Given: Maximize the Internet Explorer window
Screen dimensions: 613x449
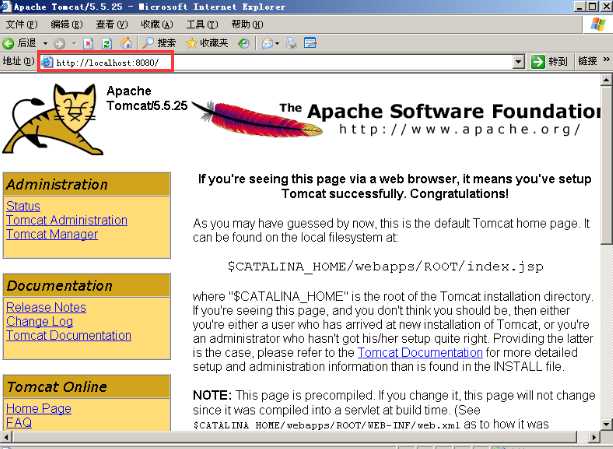Looking at the screenshot, I should point(593,6).
